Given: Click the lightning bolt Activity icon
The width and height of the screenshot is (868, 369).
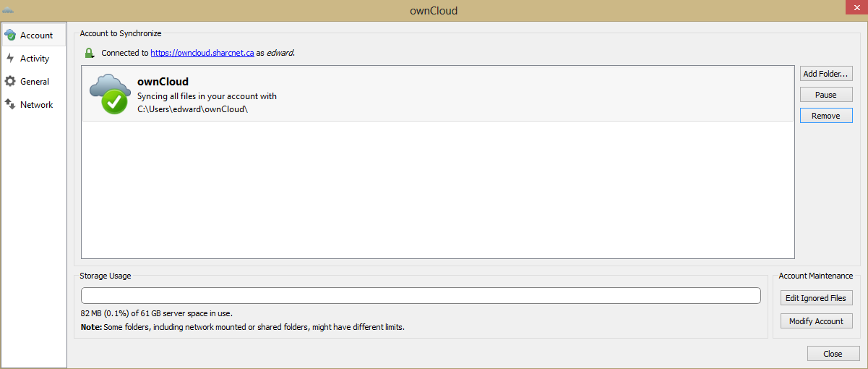Looking at the screenshot, I should click(x=10, y=59).
